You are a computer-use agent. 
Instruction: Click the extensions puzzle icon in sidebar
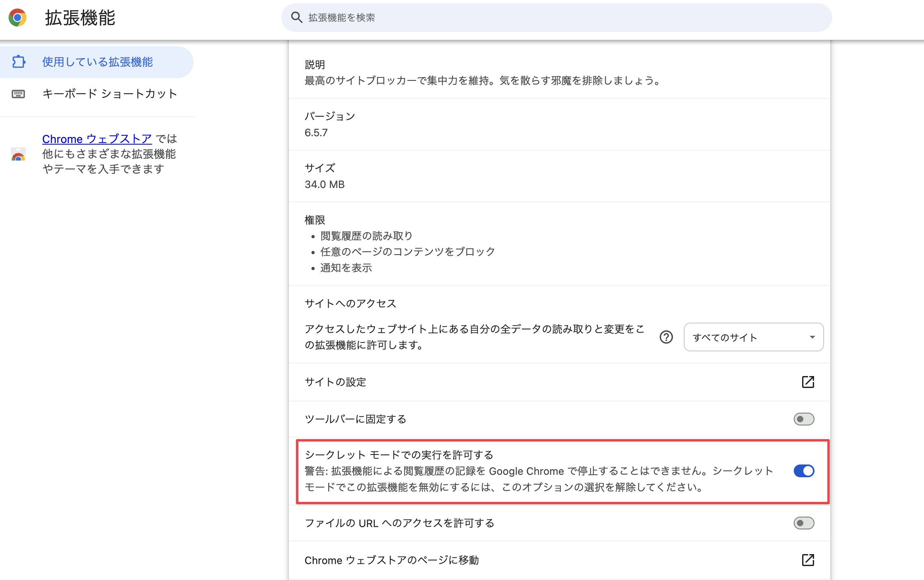pyautogui.click(x=19, y=62)
